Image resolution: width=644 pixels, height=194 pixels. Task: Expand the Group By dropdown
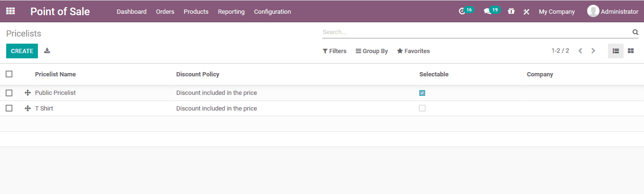coord(372,51)
